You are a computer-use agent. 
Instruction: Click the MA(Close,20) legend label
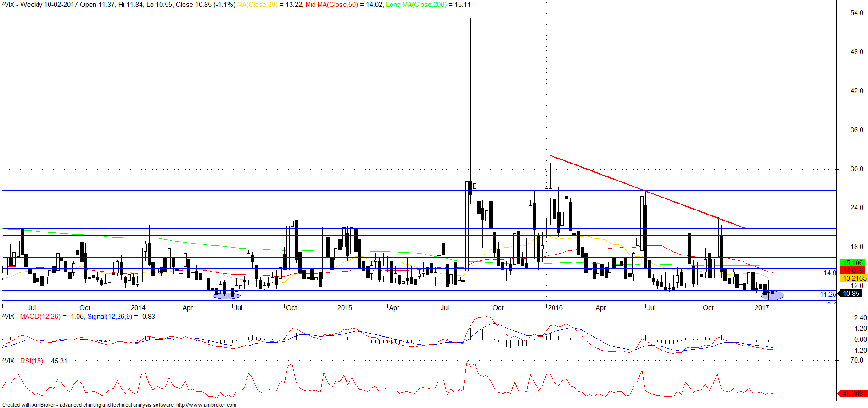[x=257, y=5]
